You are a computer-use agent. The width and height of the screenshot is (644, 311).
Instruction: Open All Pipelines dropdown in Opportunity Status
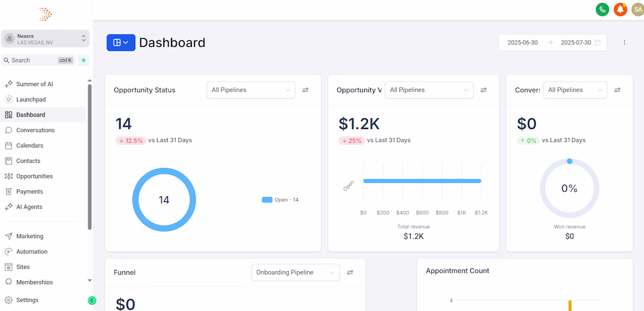point(251,90)
